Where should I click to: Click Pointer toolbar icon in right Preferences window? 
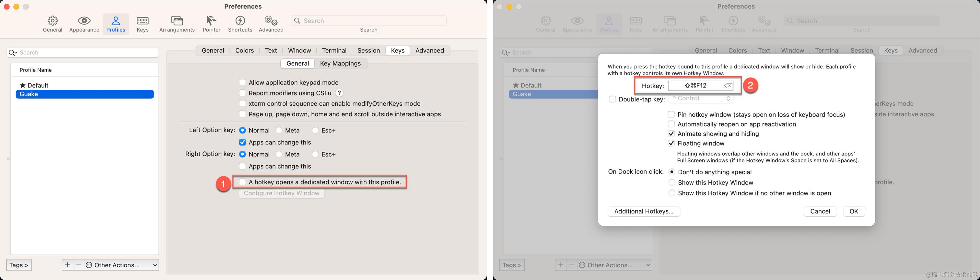tap(705, 24)
